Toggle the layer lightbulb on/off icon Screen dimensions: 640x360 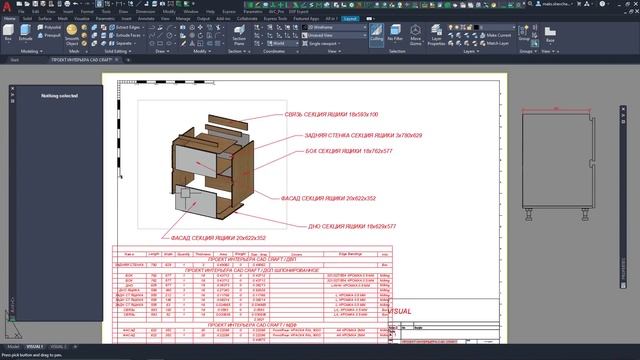(x=451, y=27)
